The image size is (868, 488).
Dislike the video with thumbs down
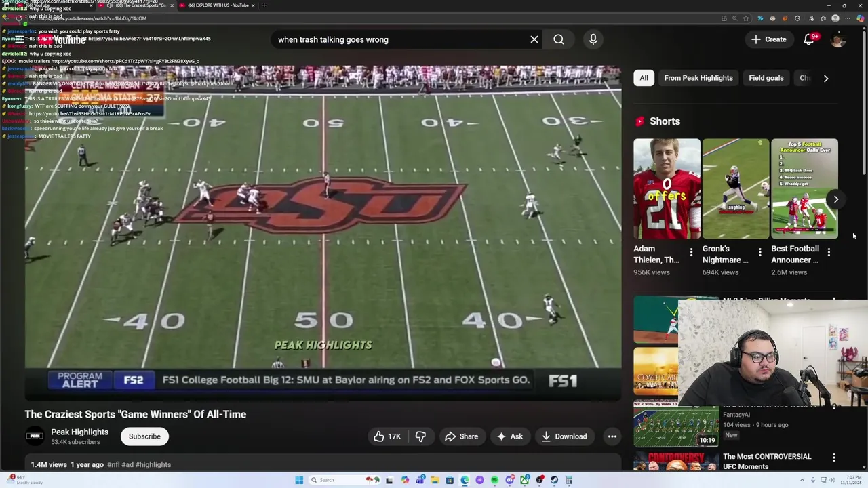(420, 436)
